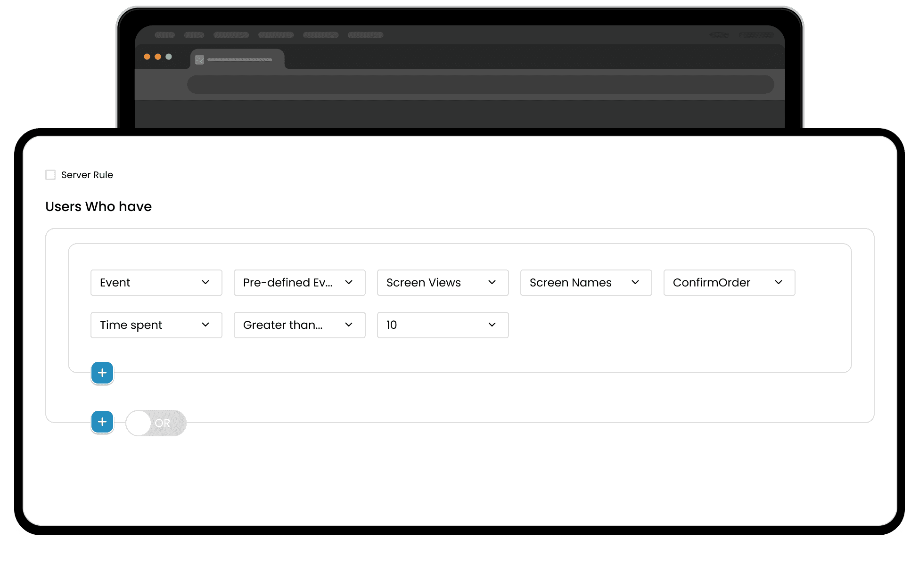Open the Time spent dropdown
The width and height of the screenshot is (919, 588).
pyautogui.click(x=156, y=325)
